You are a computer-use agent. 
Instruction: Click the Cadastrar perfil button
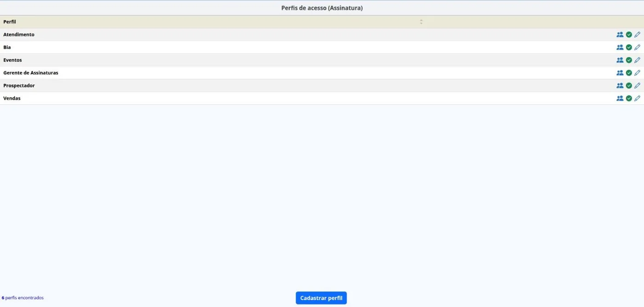tap(321, 298)
